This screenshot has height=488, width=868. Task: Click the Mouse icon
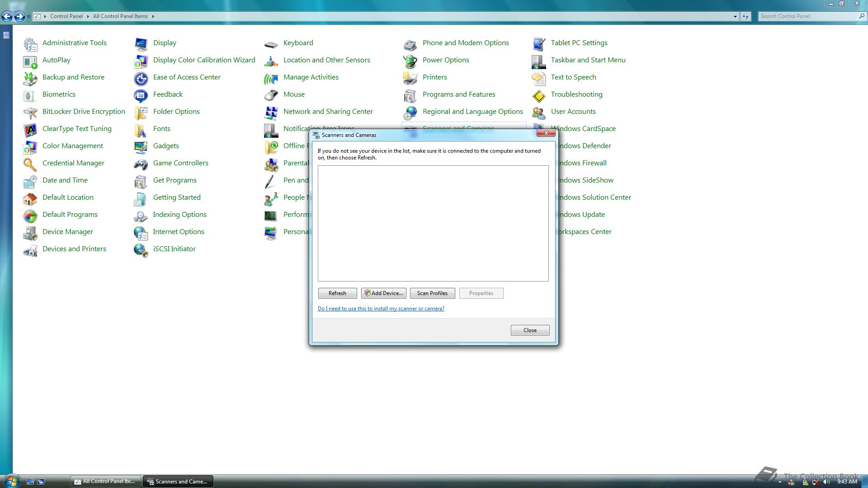coord(271,95)
